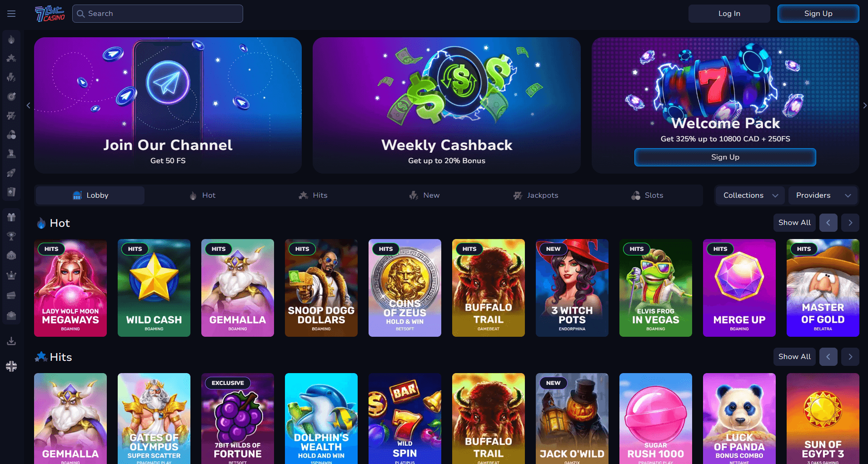
Task: Open the wallet card sidebar icon
Action: (x=11, y=295)
